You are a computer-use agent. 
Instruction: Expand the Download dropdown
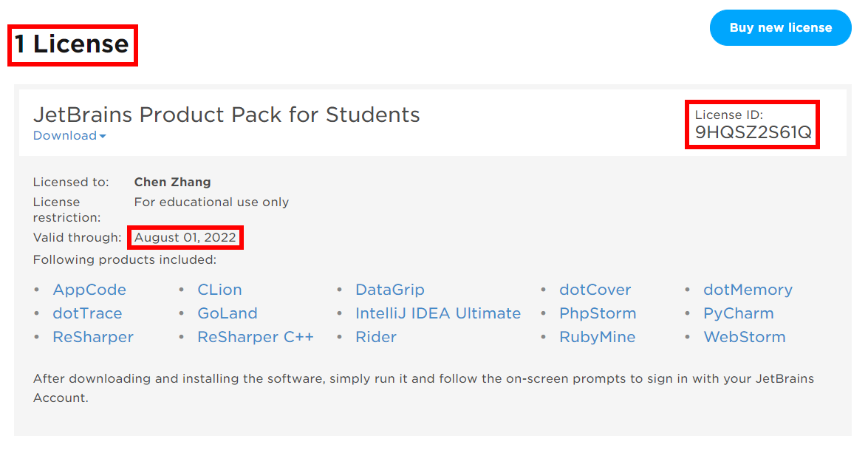[69, 136]
